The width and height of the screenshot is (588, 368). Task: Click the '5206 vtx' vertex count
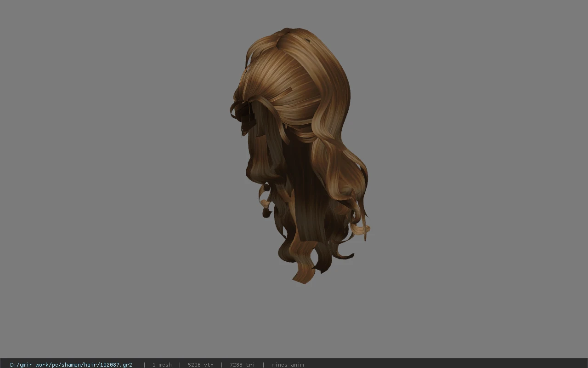[200, 365]
